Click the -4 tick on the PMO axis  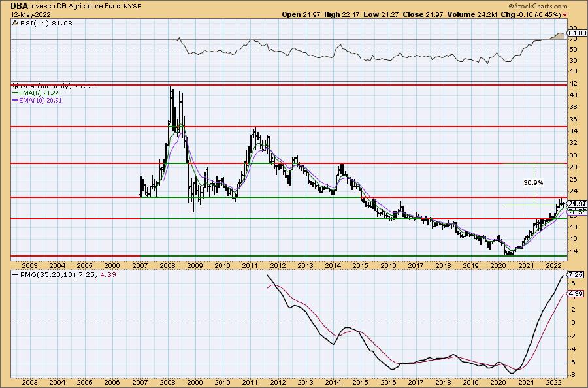572,349
